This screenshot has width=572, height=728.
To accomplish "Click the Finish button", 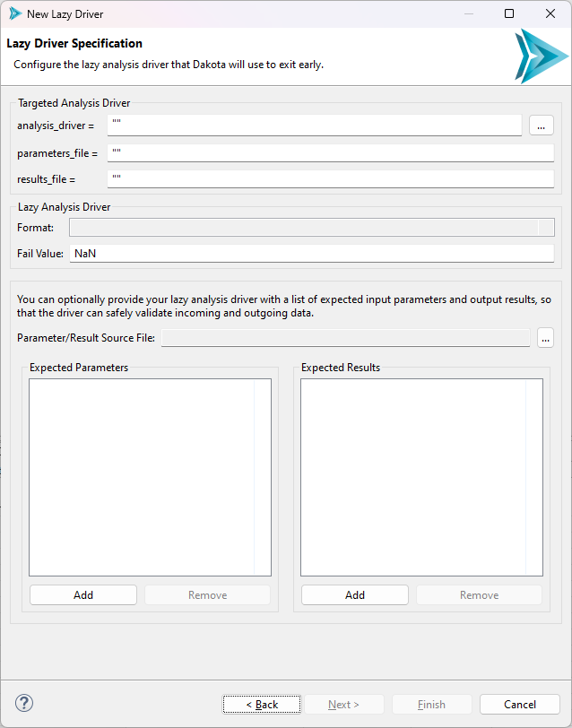I will click(x=432, y=705).
